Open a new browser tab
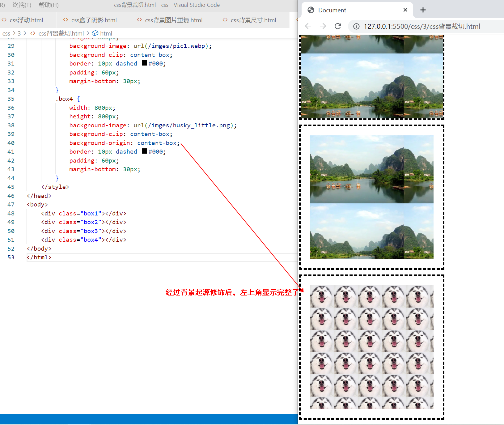Screen dimensions: 504x425 [x=423, y=10]
